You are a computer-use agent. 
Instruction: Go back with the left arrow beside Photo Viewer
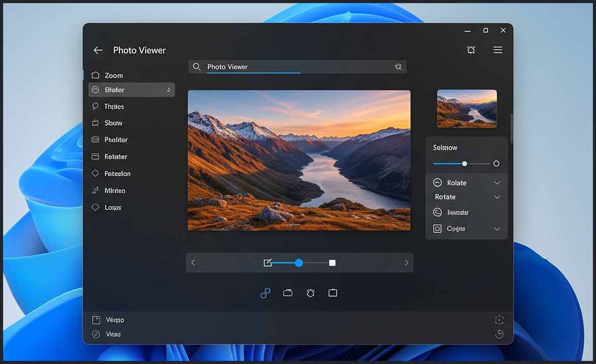(98, 50)
